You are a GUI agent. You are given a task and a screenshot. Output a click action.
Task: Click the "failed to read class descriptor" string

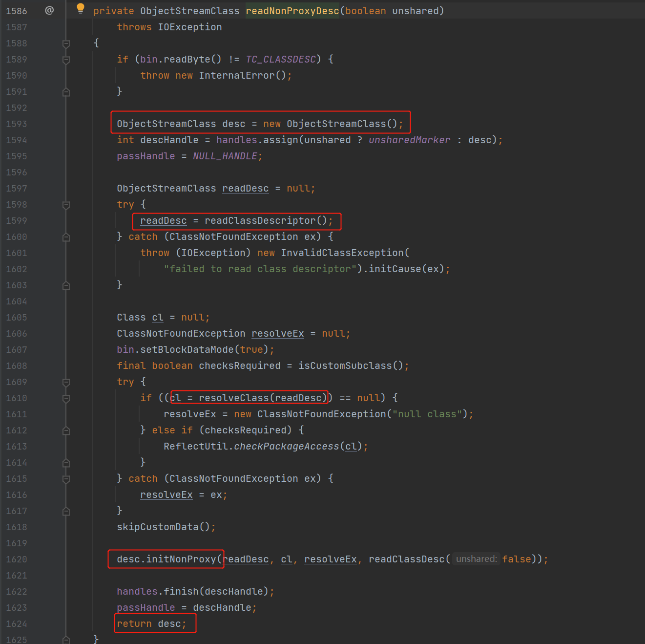point(260,269)
